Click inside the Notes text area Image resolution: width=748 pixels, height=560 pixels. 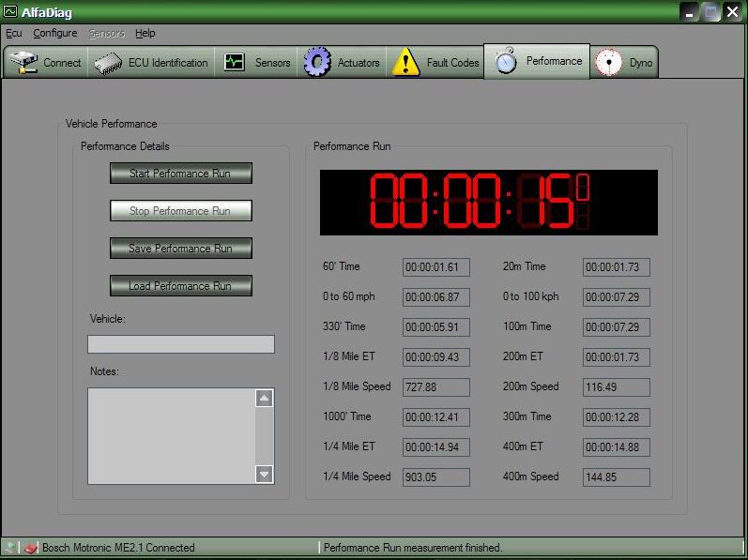(171, 436)
